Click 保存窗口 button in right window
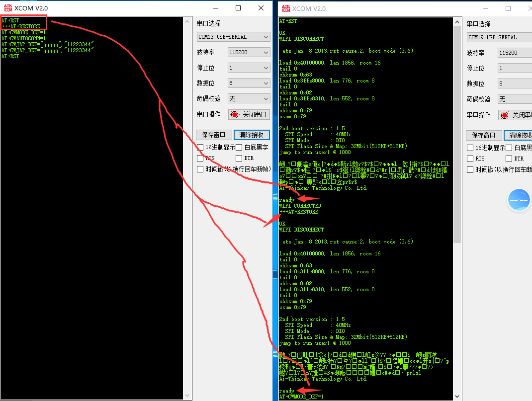Screen dimensions: 532x401 (484, 135)
